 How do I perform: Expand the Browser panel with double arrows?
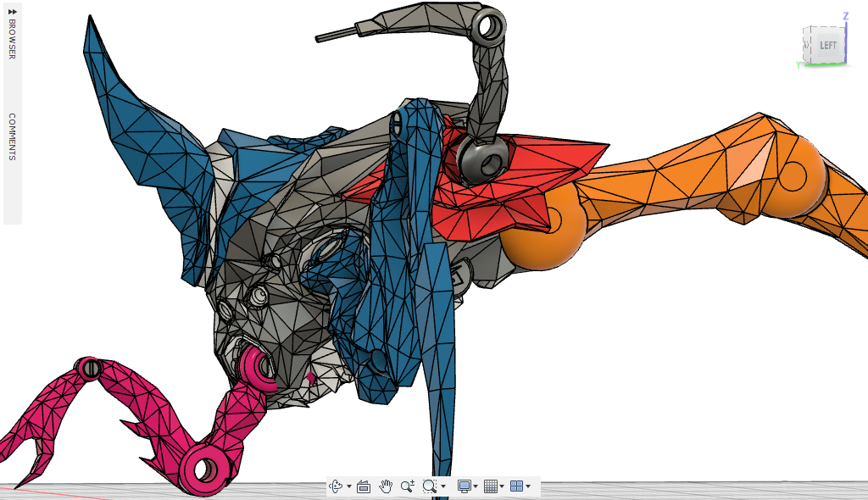click(x=12, y=11)
